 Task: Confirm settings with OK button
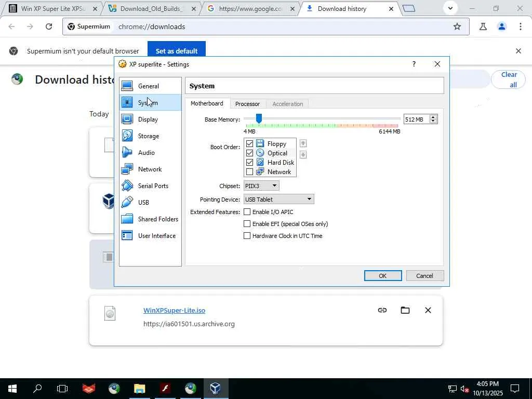[x=383, y=275]
